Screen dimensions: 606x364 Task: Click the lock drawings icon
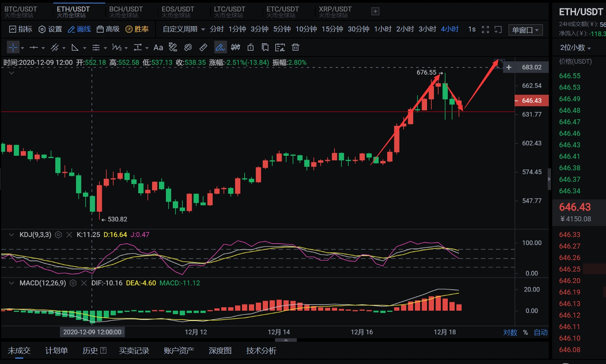tap(251, 48)
